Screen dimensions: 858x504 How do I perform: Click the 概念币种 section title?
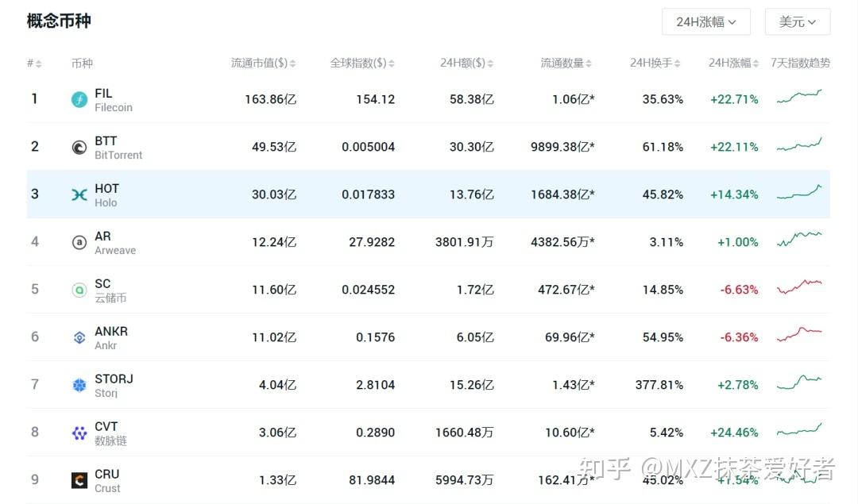point(59,21)
